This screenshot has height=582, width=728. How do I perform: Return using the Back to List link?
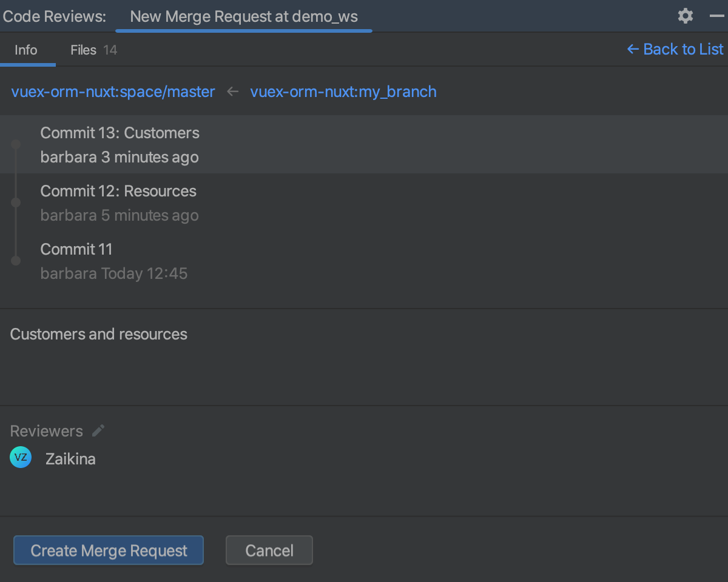coord(681,49)
